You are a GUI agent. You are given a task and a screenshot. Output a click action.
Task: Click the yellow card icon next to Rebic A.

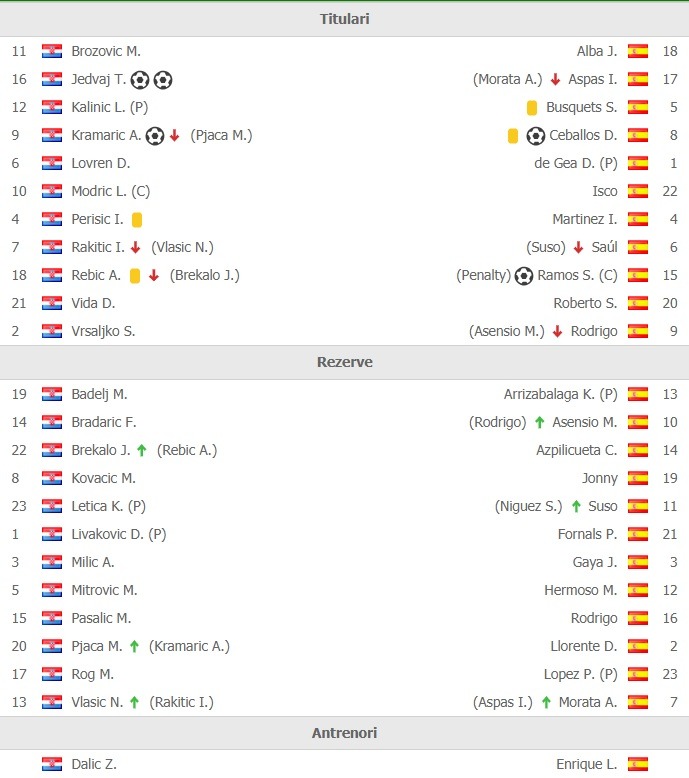(x=134, y=275)
